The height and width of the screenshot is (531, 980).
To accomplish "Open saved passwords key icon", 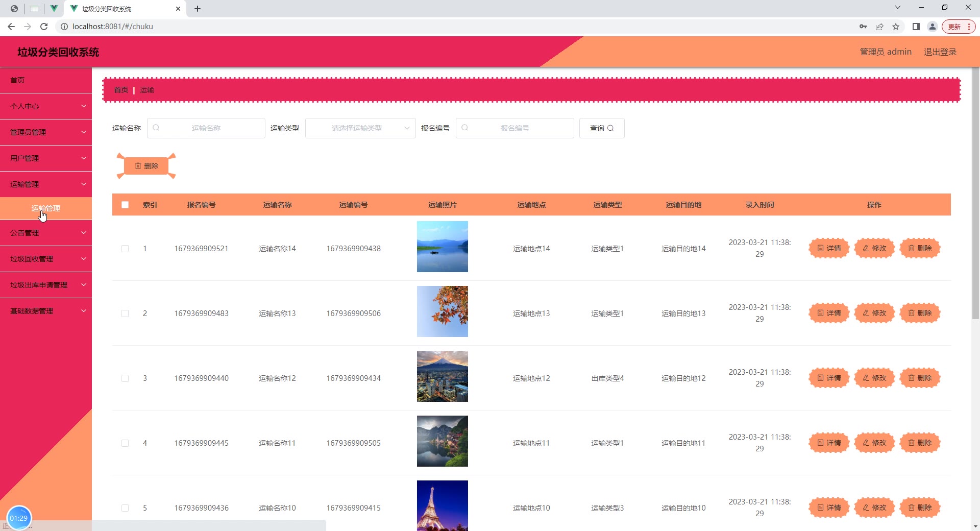I will click(x=863, y=27).
